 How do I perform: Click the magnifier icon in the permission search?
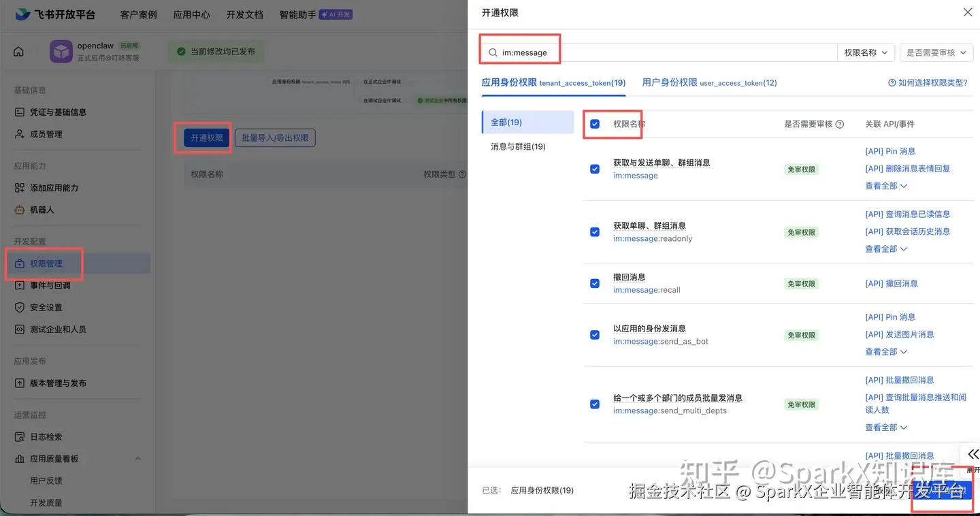tap(493, 52)
